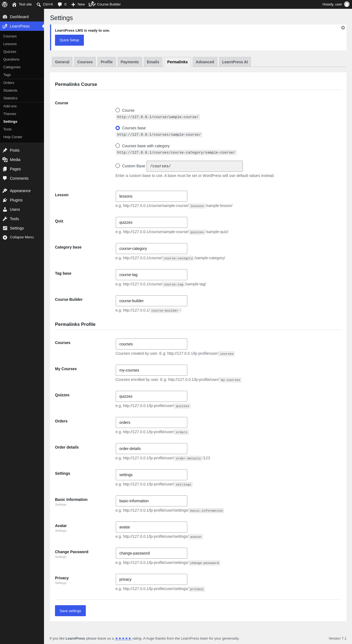Click the Change Password slug input
Viewport: 352px width, 644px height.
pos(152,553)
